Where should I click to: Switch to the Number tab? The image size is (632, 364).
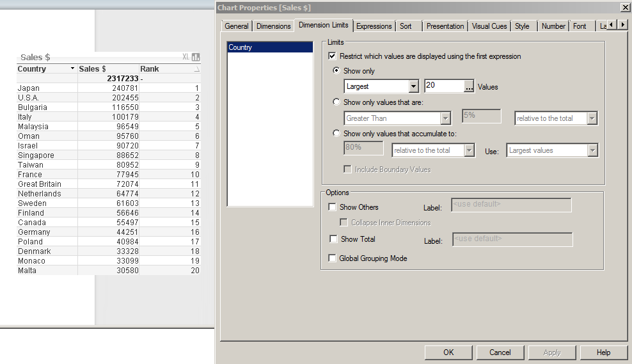tap(553, 26)
